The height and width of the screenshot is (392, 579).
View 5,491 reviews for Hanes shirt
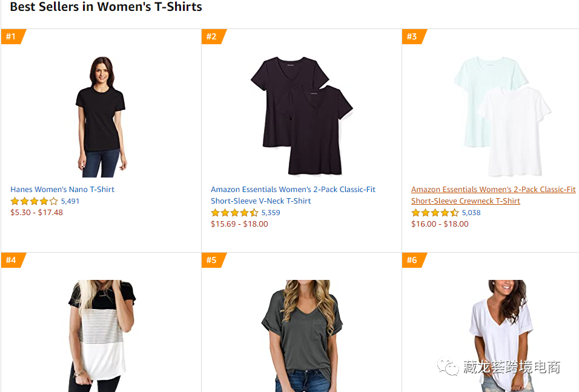point(70,201)
